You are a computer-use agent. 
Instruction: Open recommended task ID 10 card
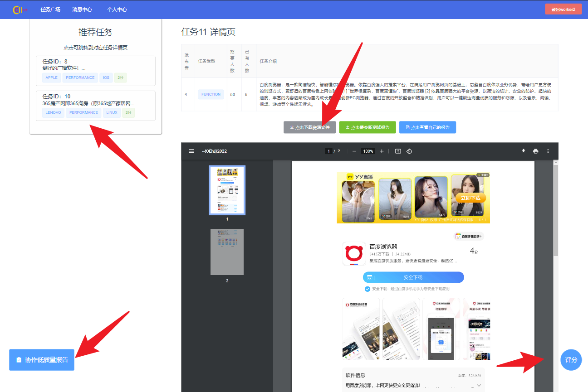tap(96, 106)
